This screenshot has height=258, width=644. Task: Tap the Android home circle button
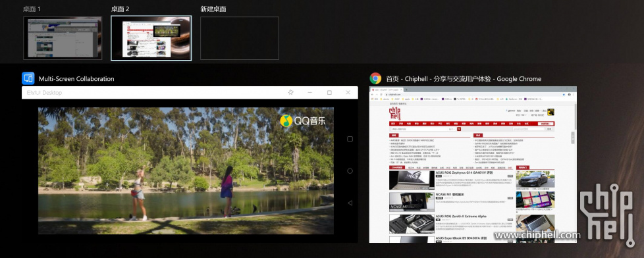(350, 171)
